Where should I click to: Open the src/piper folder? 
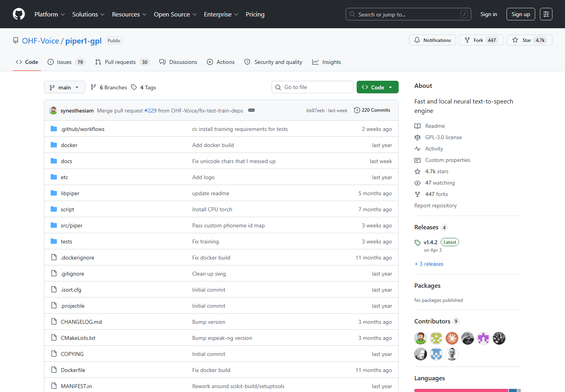[71, 225]
